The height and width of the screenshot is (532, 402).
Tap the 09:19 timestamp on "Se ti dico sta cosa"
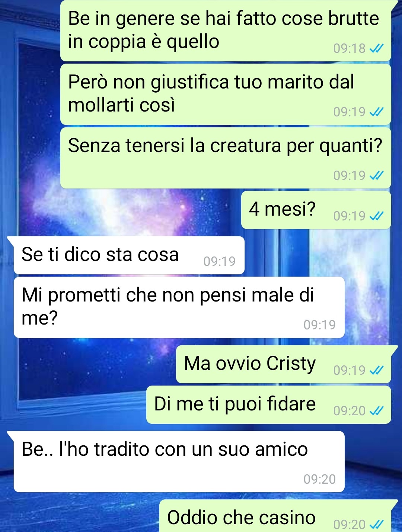point(220,261)
